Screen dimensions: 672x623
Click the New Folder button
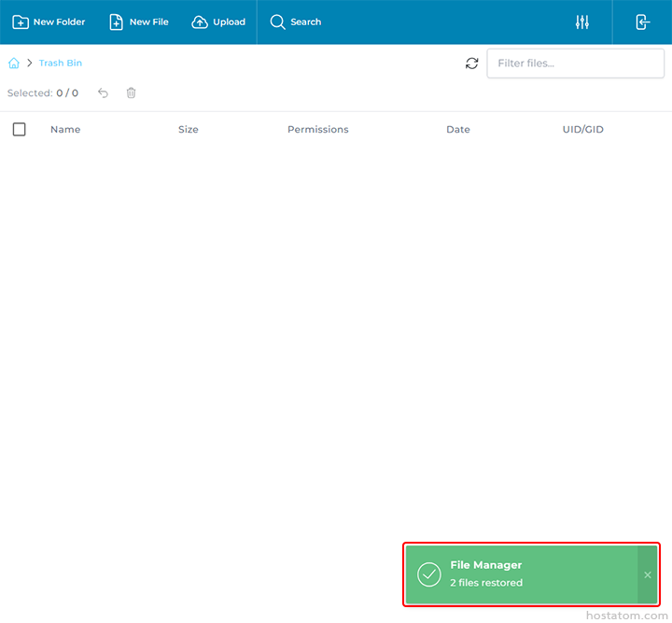click(x=49, y=22)
